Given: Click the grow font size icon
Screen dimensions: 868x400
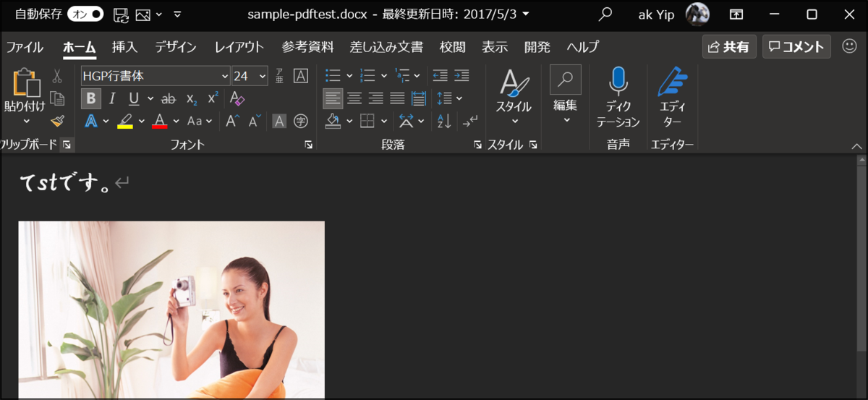Looking at the screenshot, I should tap(232, 121).
